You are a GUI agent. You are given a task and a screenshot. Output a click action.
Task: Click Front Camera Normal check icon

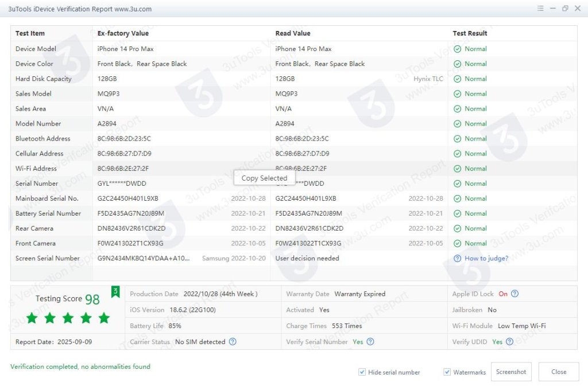[x=457, y=244]
